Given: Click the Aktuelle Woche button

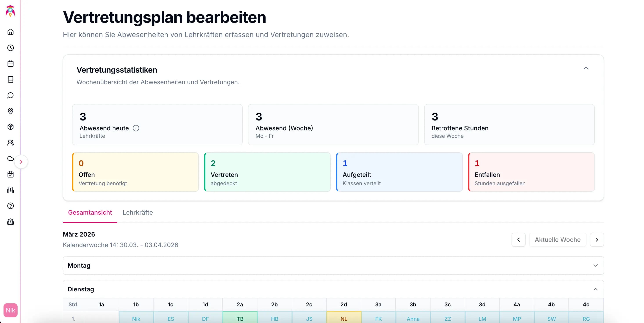Looking at the screenshot, I should coord(557,240).
